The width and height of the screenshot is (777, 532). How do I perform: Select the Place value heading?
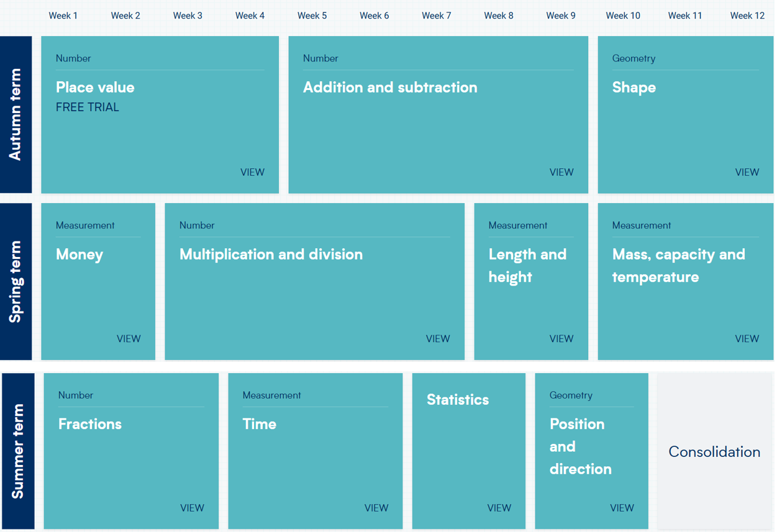[95, 88]
